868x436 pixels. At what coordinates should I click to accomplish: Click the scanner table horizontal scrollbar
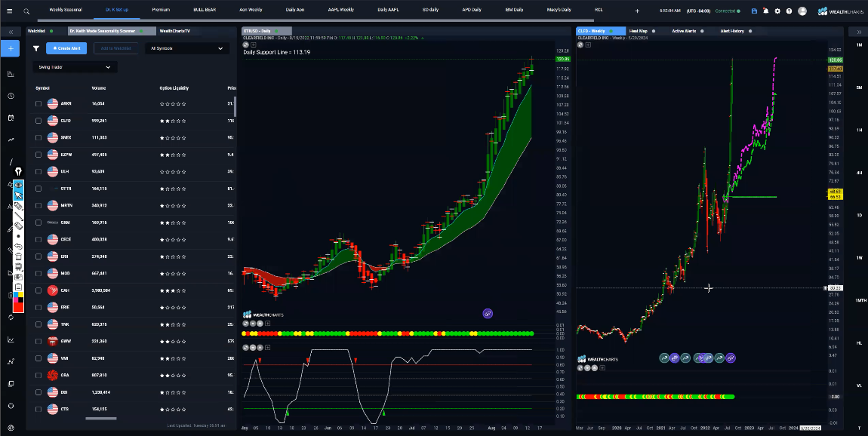100,419
